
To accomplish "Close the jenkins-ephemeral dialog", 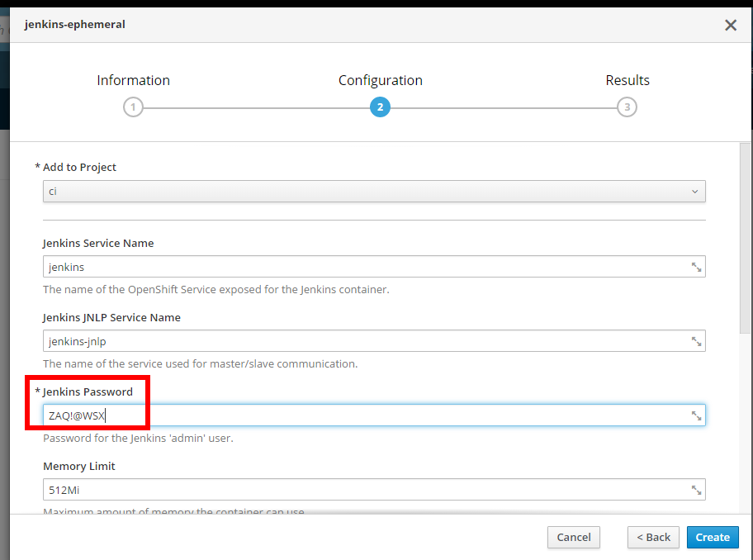I will point(730,25).
